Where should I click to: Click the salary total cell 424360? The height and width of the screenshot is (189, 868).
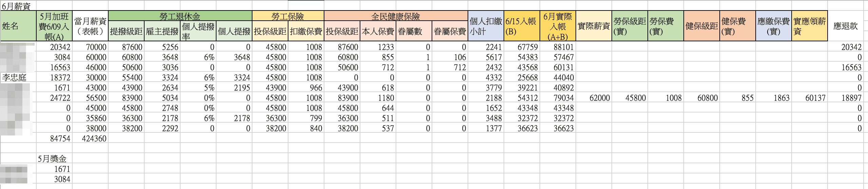tap(90, 139)
